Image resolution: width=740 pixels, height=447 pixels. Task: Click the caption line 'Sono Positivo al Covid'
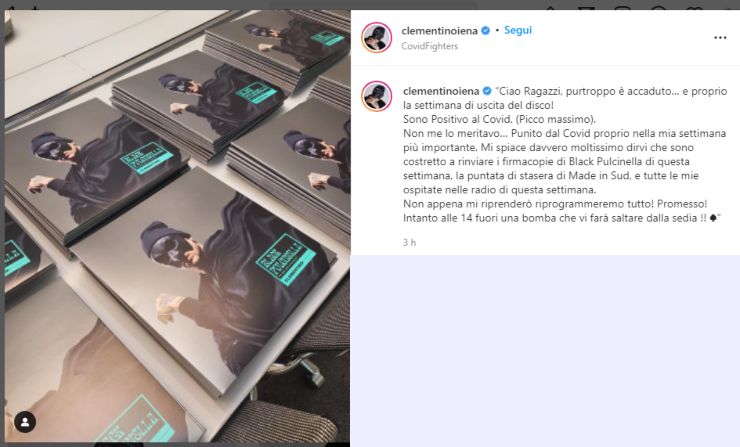(x=499, y=119)
